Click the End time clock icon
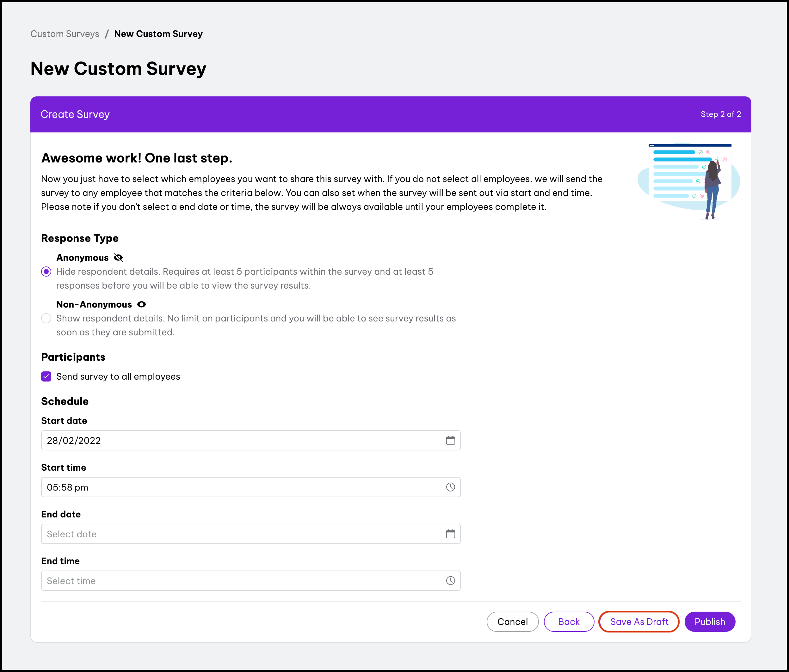 450,581
